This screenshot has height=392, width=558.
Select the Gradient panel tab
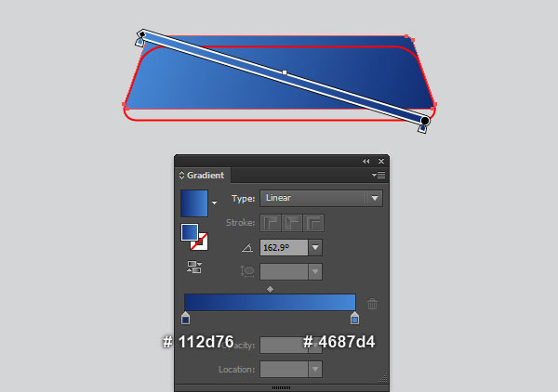(x=203, y=176)
